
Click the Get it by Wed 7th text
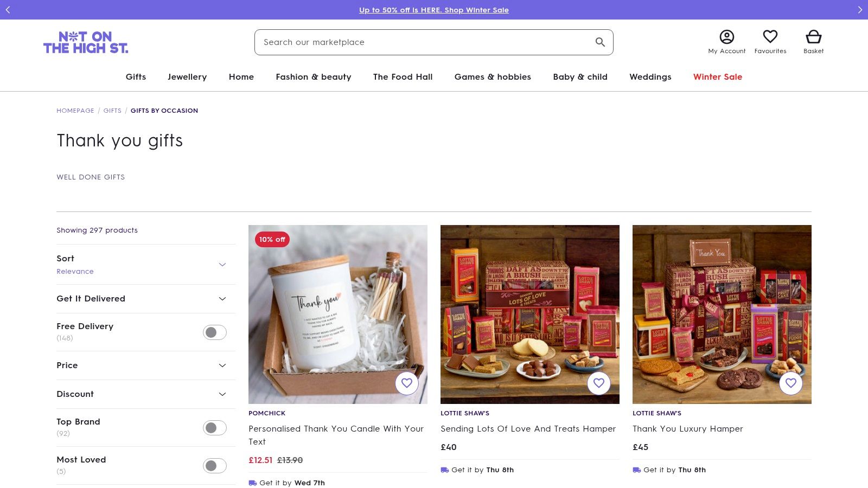pyautogui.click(x=292, y=483)
